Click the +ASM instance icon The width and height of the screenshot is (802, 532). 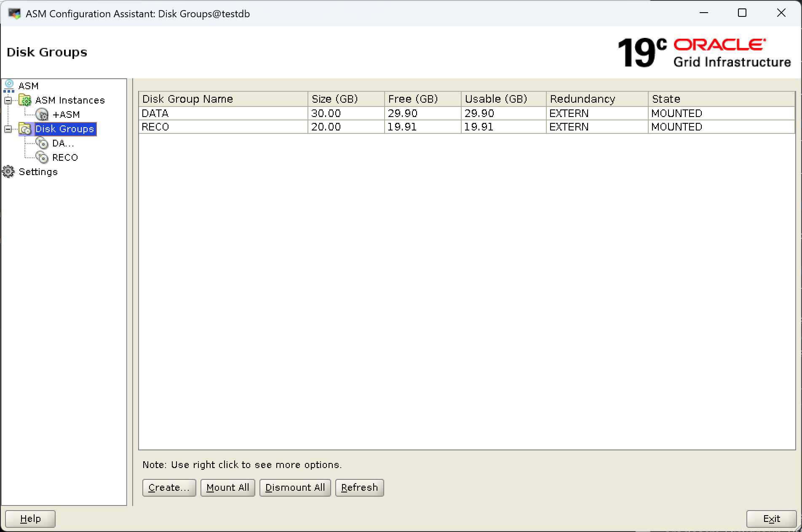(x=42, y=114)
